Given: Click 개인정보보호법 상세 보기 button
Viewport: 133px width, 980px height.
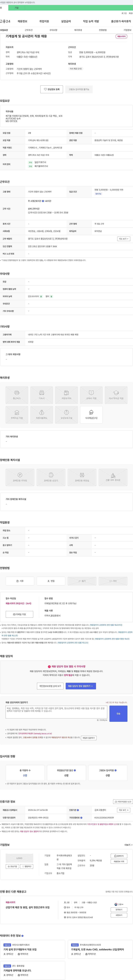Looking at the screenshot, I should [x=50, y=686].
